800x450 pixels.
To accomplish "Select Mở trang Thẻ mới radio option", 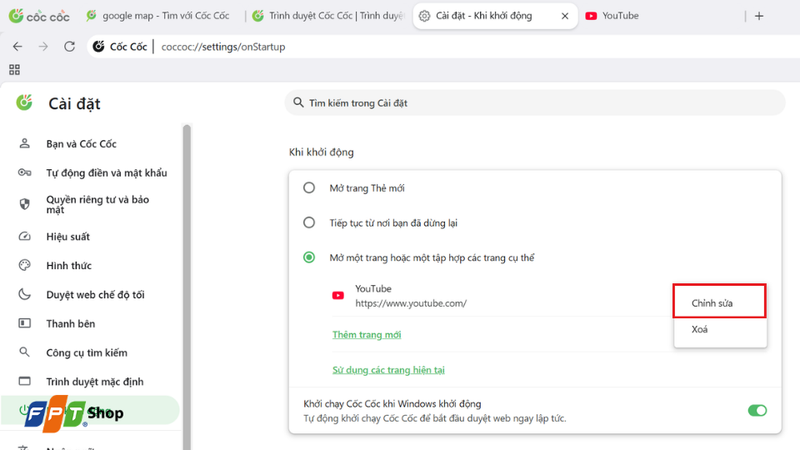I will [309, 188].
